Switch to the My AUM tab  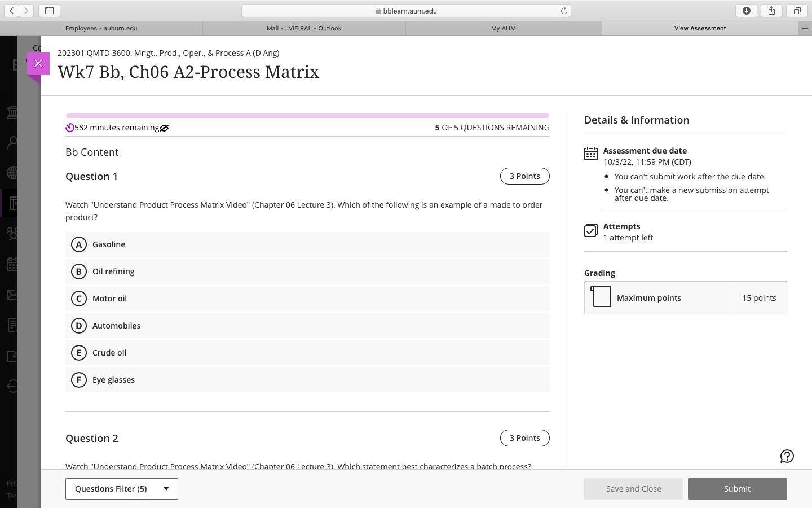pos(503,28)
